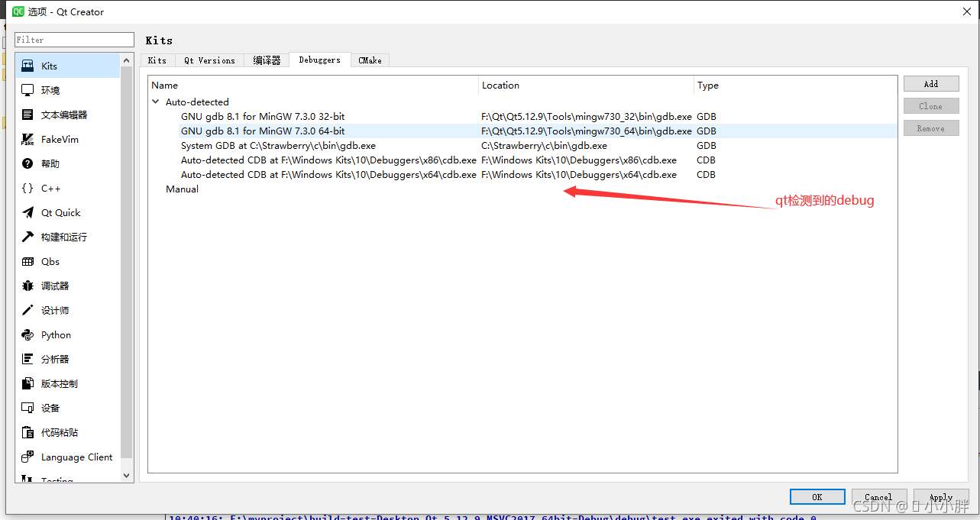The image size is (980, 520).
Task: Select the 环境 monitor icon
Action: click(x=27, y=90)
